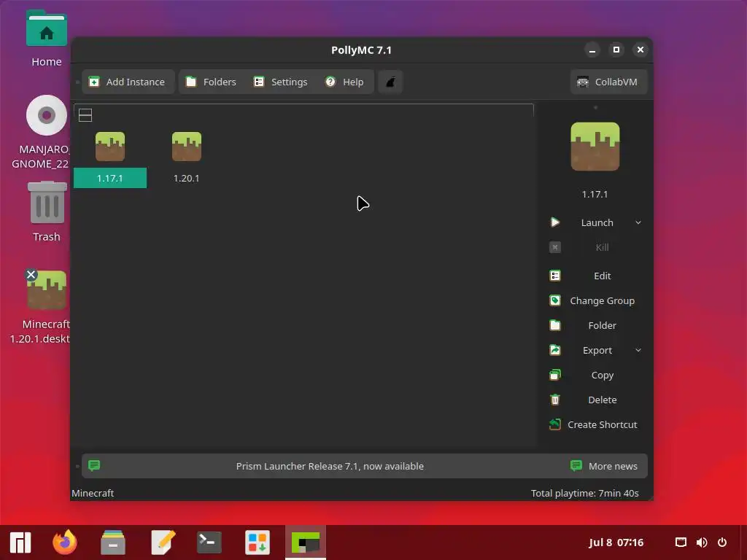Click Copy in the sidebar
Viewport: 747px width, 560px height.
click(x=602, y=376)
